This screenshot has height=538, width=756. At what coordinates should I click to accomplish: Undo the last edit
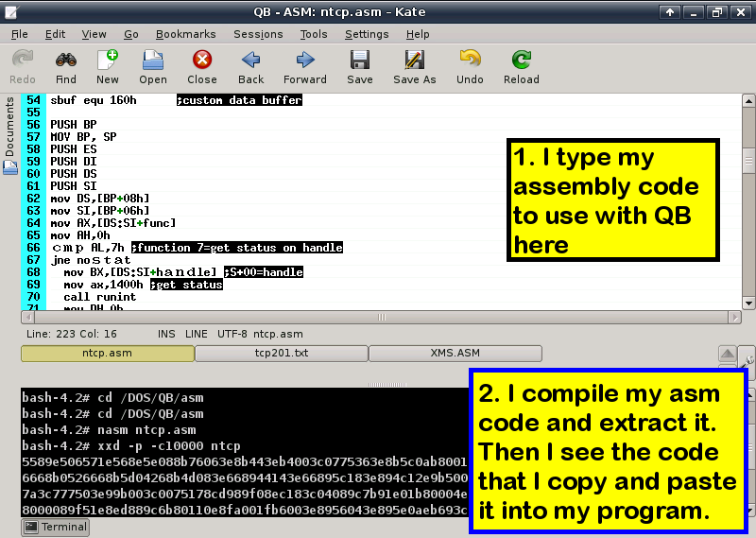[x=470, y=66]
